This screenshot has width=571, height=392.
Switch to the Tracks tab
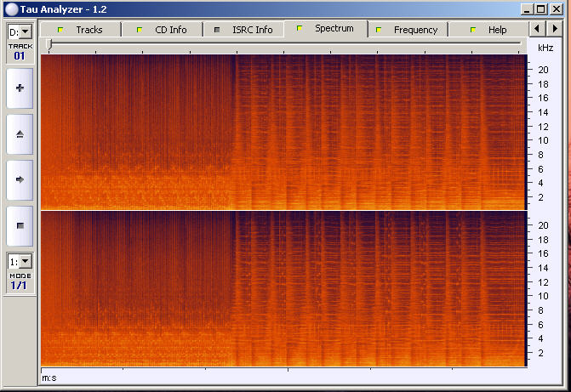pyautogui.click(x=81, y=30)
